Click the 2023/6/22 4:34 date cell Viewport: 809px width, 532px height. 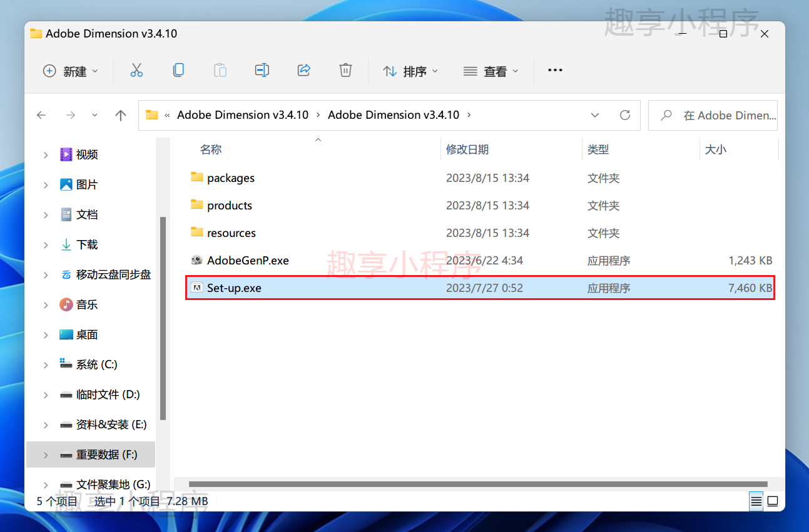484,261
